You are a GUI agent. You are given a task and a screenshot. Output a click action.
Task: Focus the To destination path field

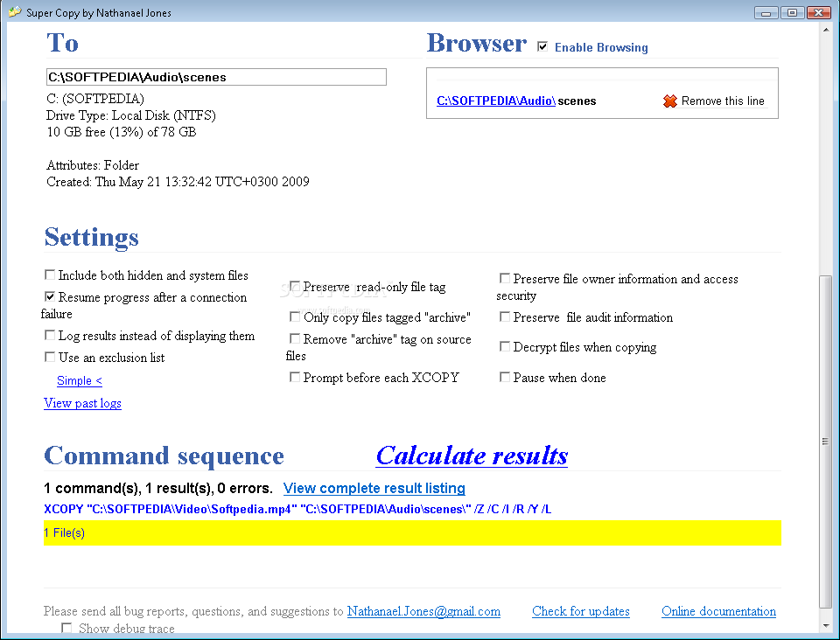pyautogui.click(x=216, y=77)
